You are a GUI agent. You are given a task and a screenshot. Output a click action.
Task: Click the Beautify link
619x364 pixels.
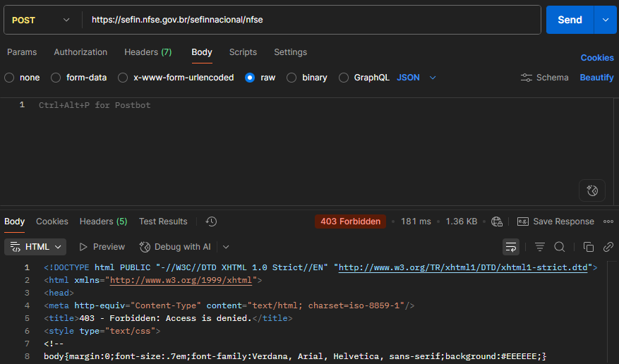(596, 78)
